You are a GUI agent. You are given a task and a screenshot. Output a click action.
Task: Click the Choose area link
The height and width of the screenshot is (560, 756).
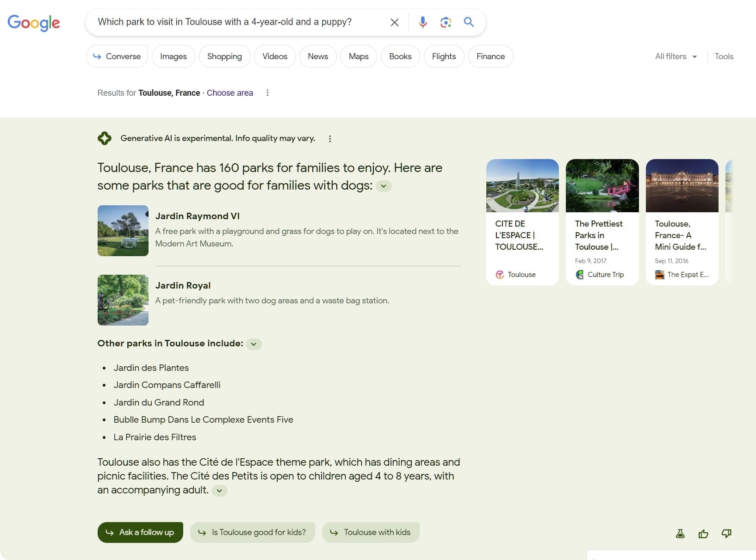point(230,93)
